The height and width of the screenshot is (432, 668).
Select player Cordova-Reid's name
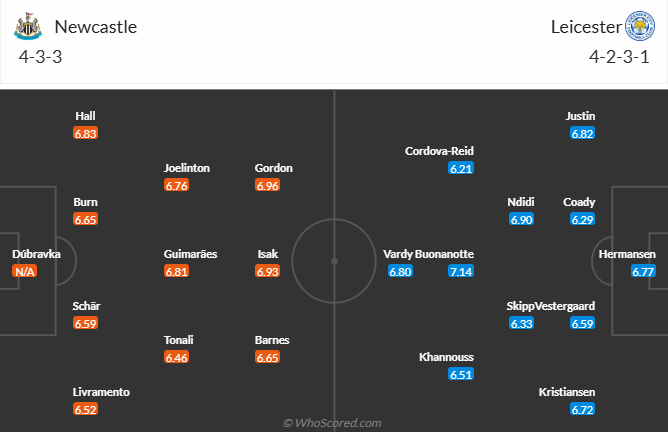[x=439, y=151]
